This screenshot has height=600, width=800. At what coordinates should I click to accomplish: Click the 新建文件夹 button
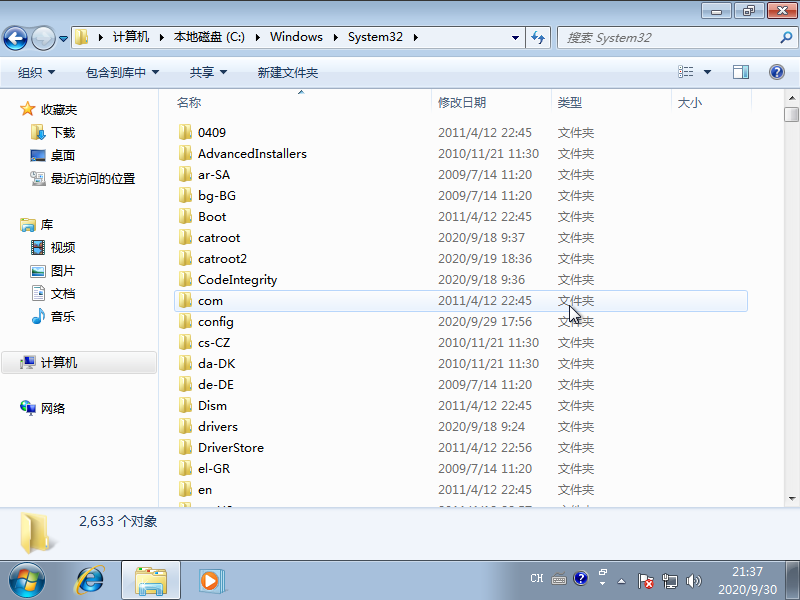tap(287, 72)
